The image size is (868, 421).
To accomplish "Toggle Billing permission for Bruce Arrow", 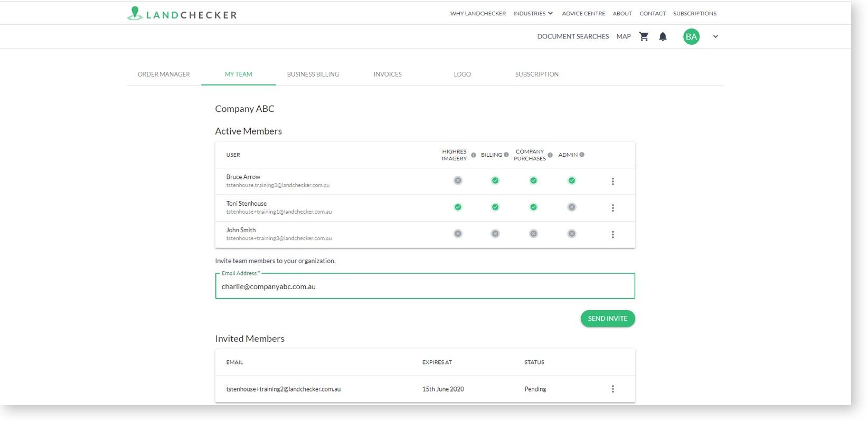I will tap(495, 180).
